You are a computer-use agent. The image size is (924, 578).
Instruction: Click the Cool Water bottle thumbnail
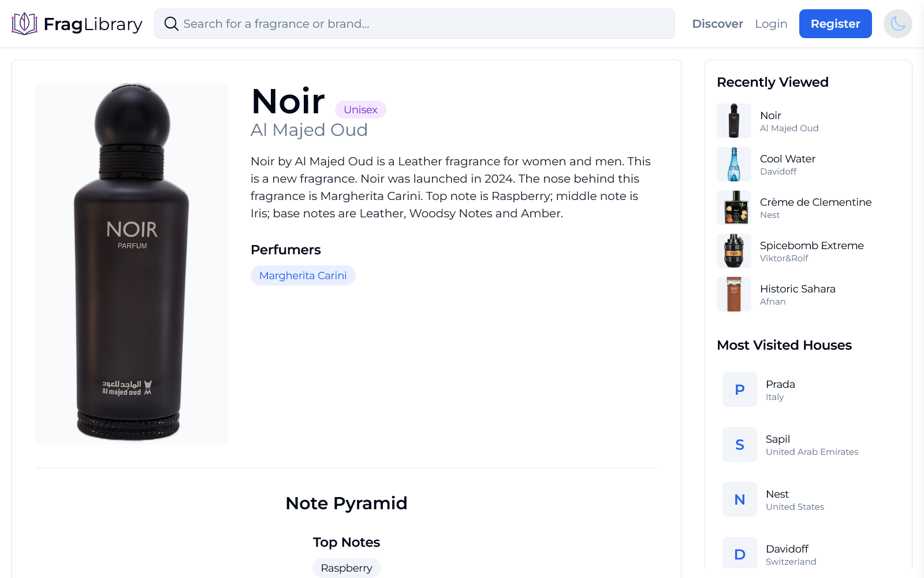pyautogui.click(x=734, y=164)
